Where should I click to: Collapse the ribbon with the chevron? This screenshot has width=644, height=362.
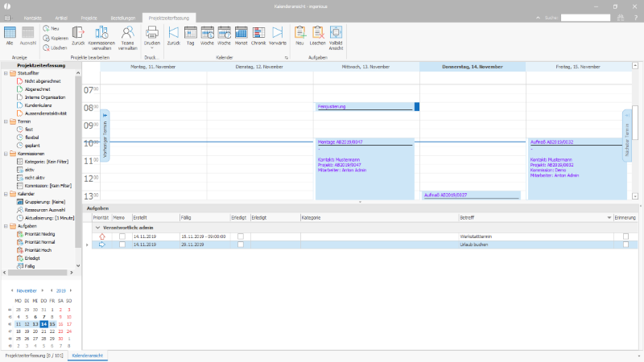click(538, 18)
